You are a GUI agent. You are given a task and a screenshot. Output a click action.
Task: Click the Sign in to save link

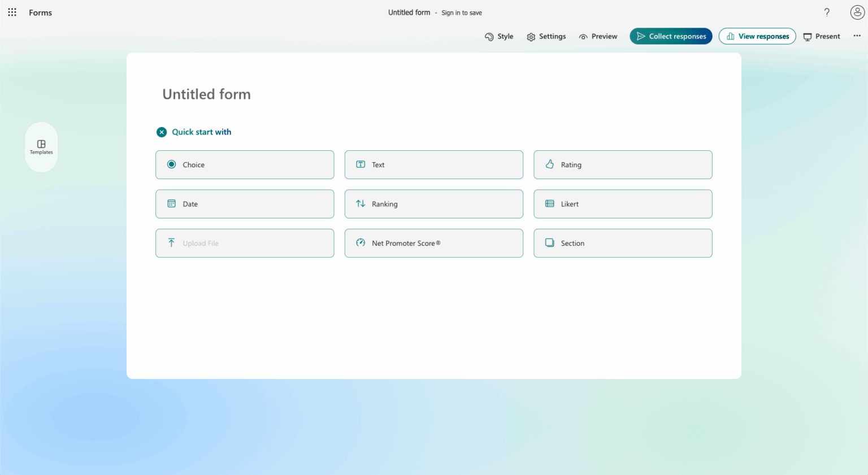pyautogui.click(x=462, y=12)
